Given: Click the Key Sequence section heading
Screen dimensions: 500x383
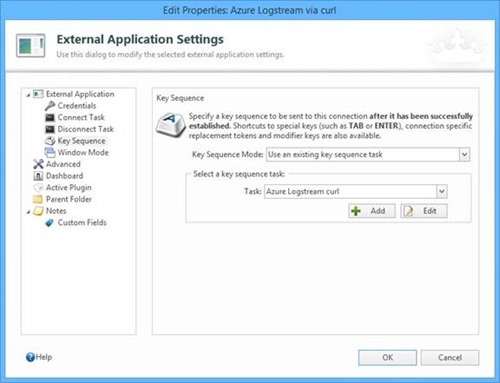Looking at the screenshot, I should point(180,98).
